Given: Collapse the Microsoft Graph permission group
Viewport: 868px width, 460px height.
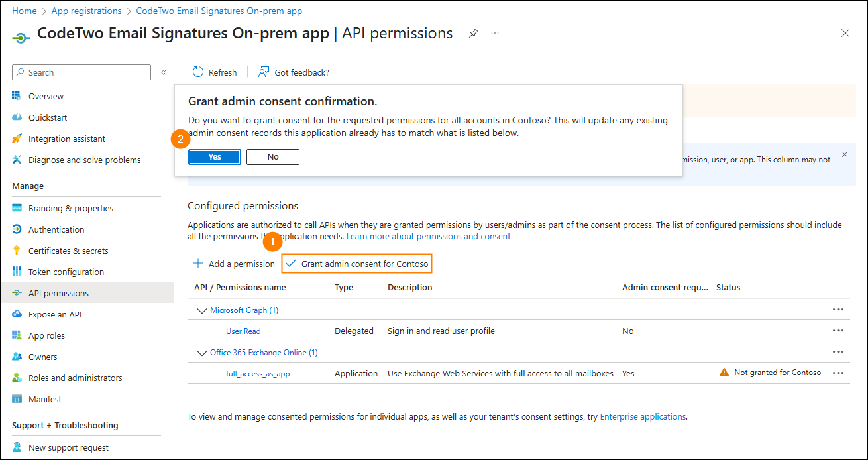Looking at the screenshot, I should point(202,310).
